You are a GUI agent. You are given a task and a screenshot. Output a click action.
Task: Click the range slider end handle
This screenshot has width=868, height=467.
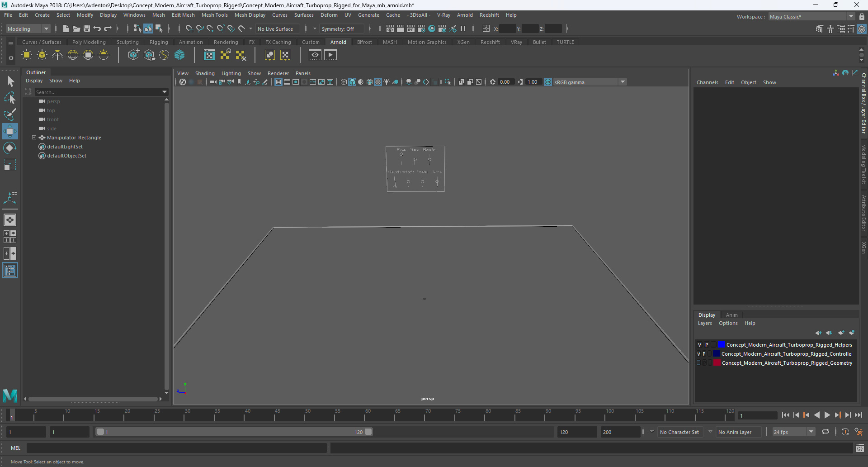(368, 432)
